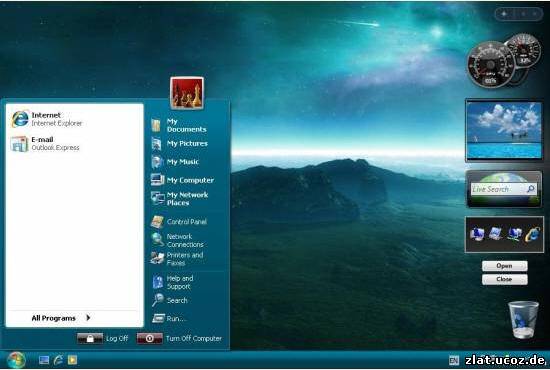Select My Computer menu entry
This screenshot has height=370, width=550.
182,180
